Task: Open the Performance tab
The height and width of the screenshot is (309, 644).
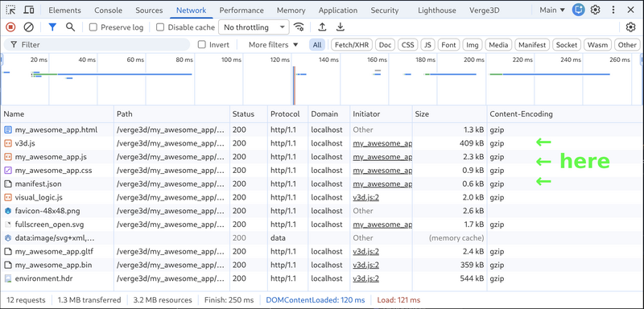Action: 242,10
